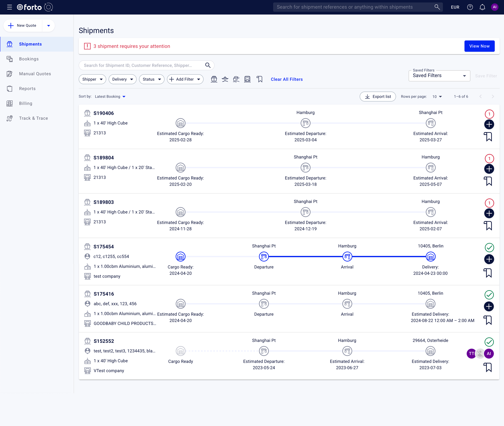The image size is (504, 426).
Task: Expand the Shipper filter dropdown
Action: tap(92, 79)
